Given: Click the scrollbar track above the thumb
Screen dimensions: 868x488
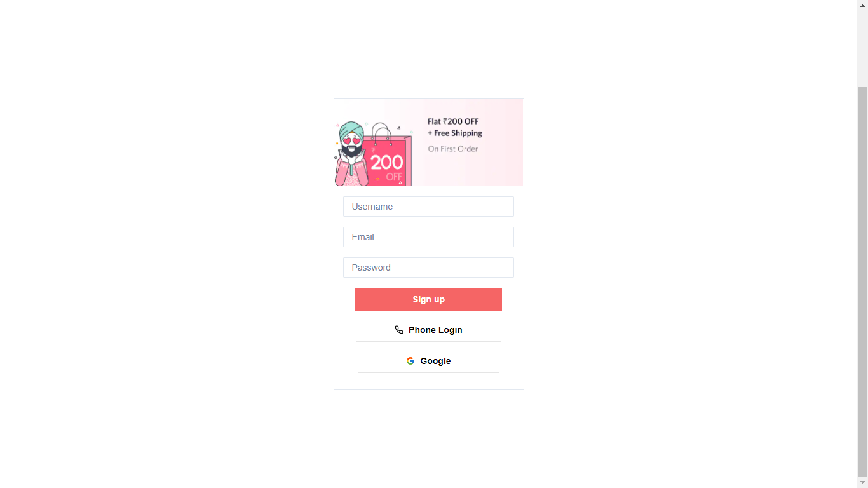Looking at the screenshot, I should coord(862,48).
